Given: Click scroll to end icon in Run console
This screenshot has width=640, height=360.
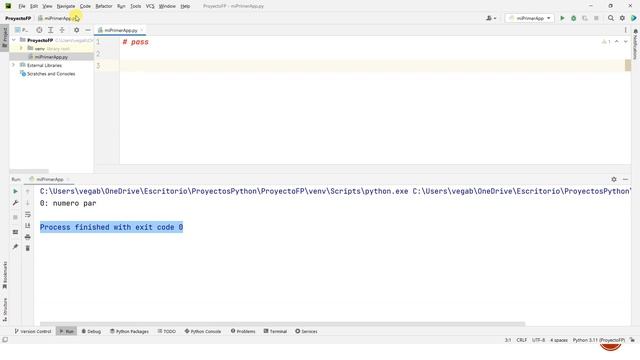Looking at the screenshot, I should pyautogui.click(x=28, y=226).
